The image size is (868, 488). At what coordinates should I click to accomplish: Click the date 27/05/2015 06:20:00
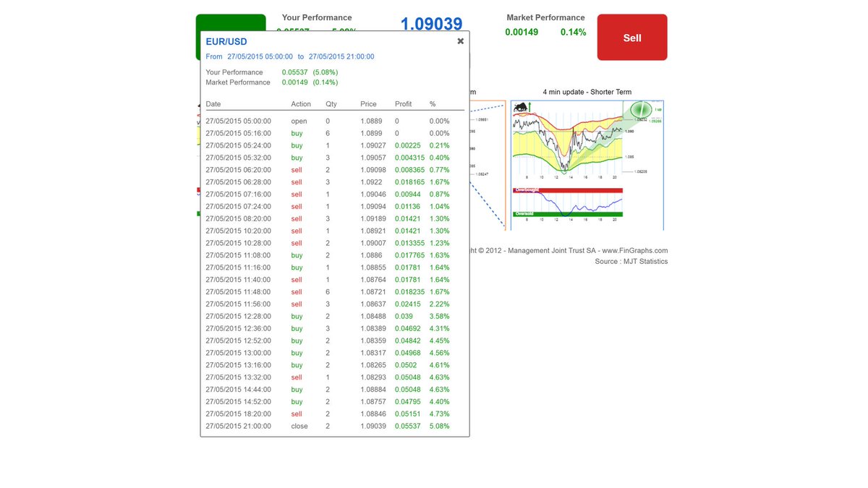coord(239,171)
